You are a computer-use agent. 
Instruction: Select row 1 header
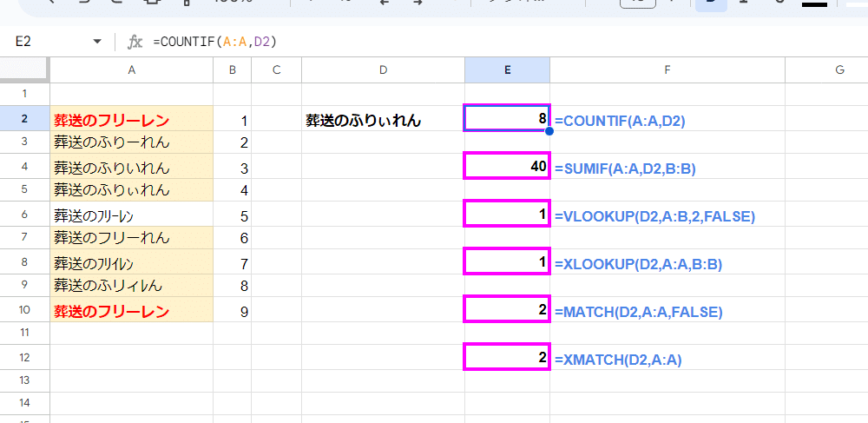point(25,94)
